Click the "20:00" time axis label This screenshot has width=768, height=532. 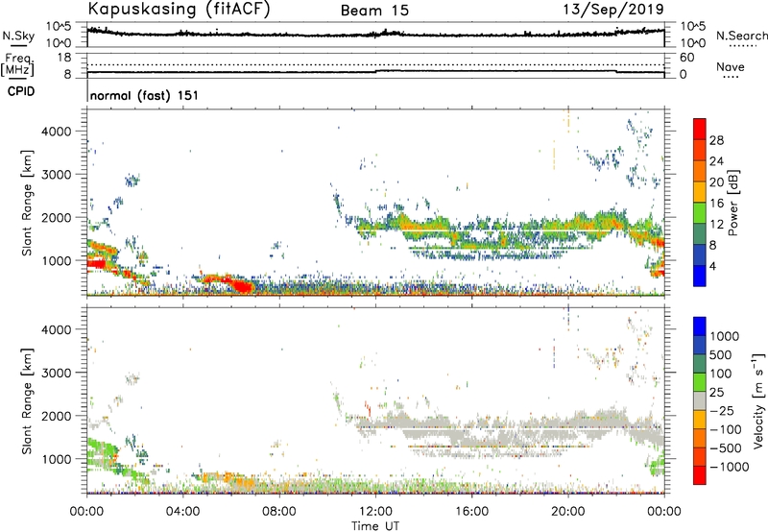point(567,512)
